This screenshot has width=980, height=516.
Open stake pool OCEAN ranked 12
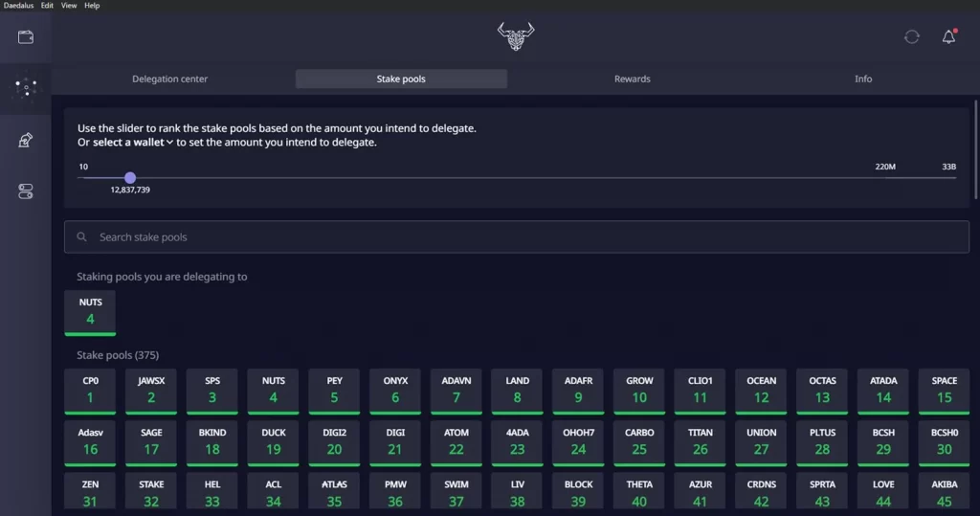(x=761, y=391)
